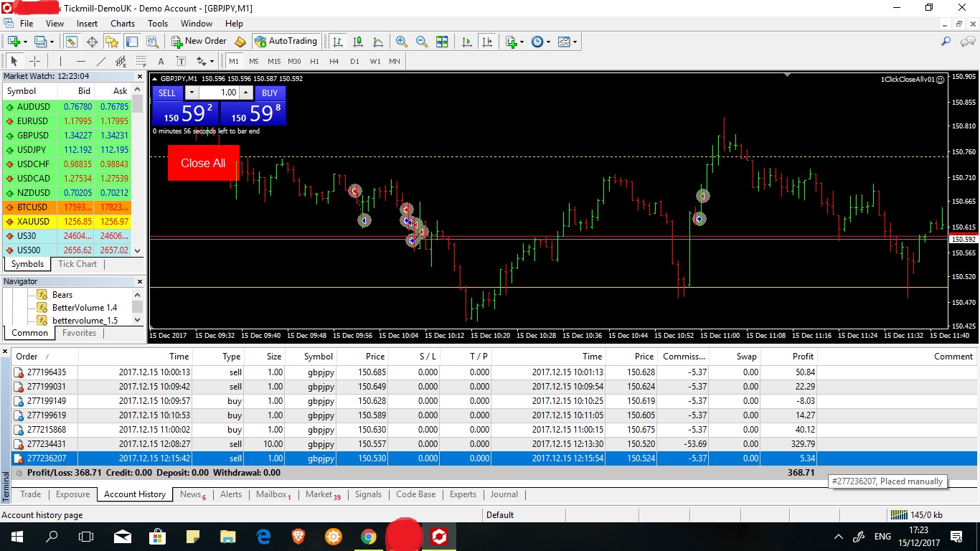This screenshot has width=980, height=551.
Task: Draw a horizontal line tool
Action: pos(81,62)
